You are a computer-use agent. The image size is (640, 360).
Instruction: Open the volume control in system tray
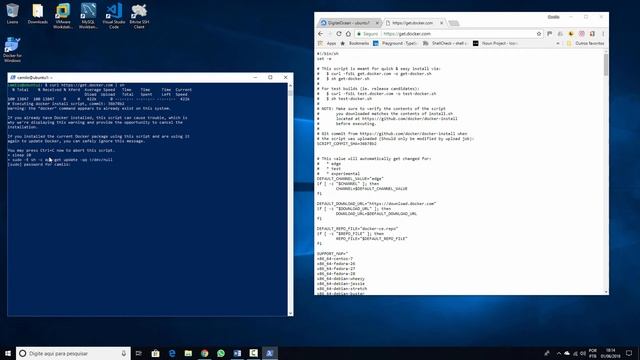click(x=582, y=353)
